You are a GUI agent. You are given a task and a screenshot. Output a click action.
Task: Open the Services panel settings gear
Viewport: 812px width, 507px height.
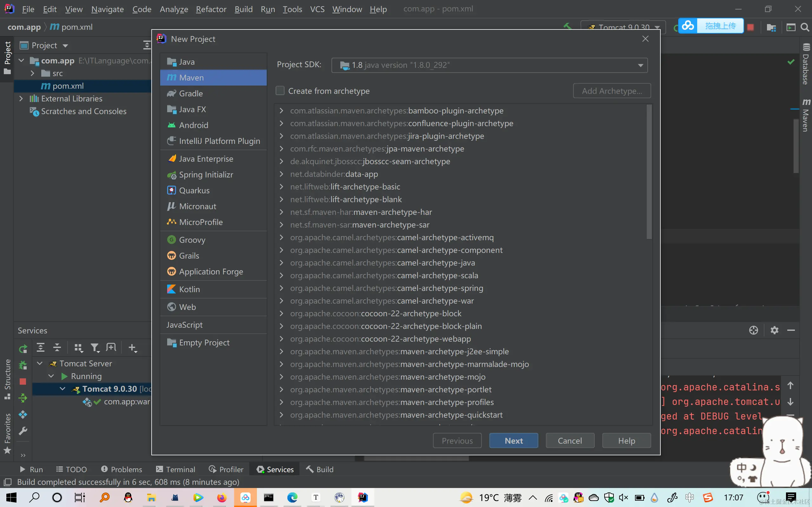pos(775,330)
